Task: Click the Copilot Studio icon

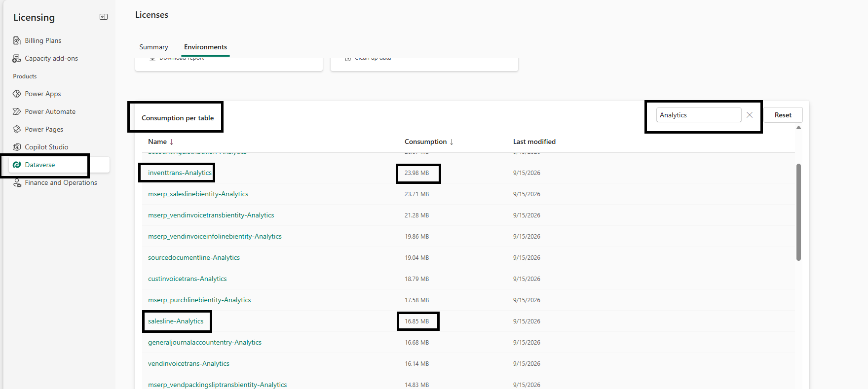Action: click(17, 147)
